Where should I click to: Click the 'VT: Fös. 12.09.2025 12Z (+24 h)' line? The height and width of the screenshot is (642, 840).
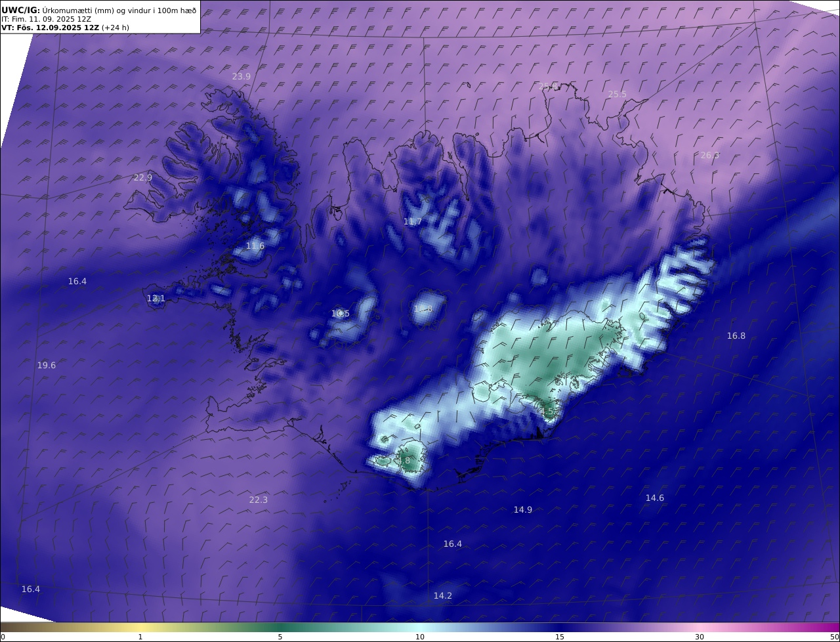65,28
